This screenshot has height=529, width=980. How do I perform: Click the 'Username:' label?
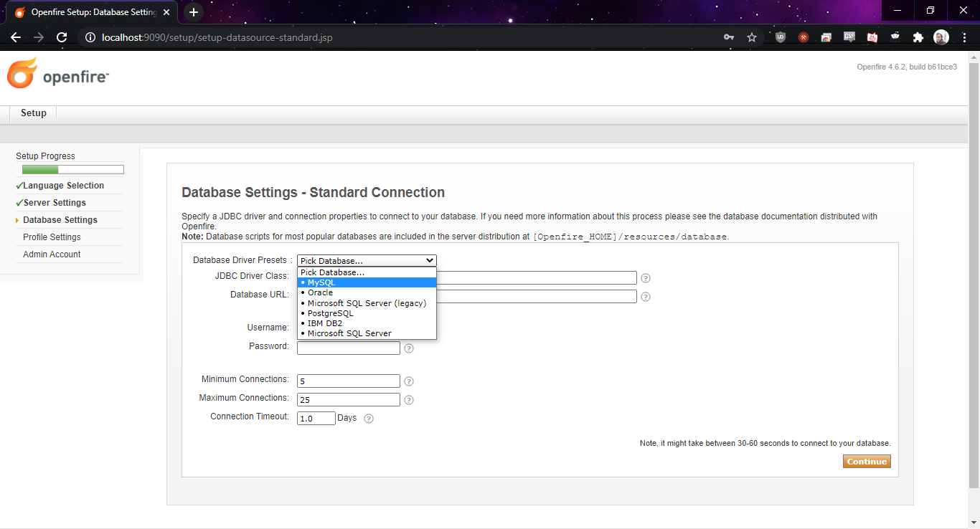tap(268, 328)
